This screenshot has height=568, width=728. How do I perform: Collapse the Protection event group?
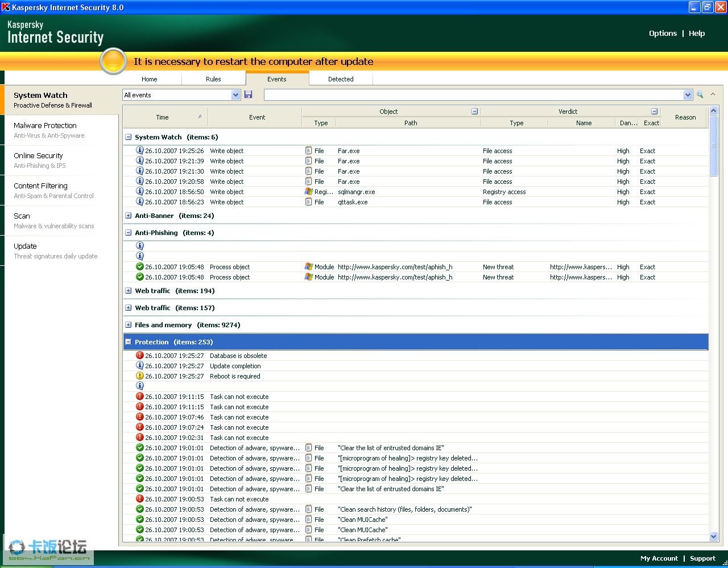click(129, 342)
